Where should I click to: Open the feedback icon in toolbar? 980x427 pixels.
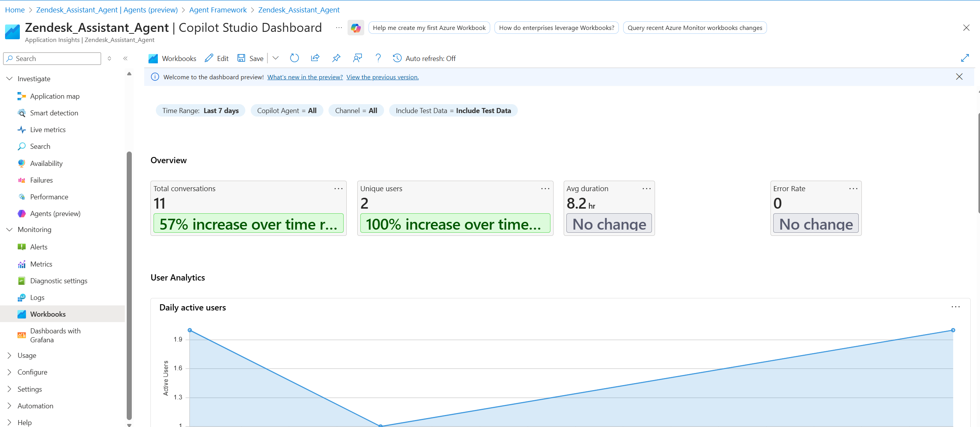(357, 58)
